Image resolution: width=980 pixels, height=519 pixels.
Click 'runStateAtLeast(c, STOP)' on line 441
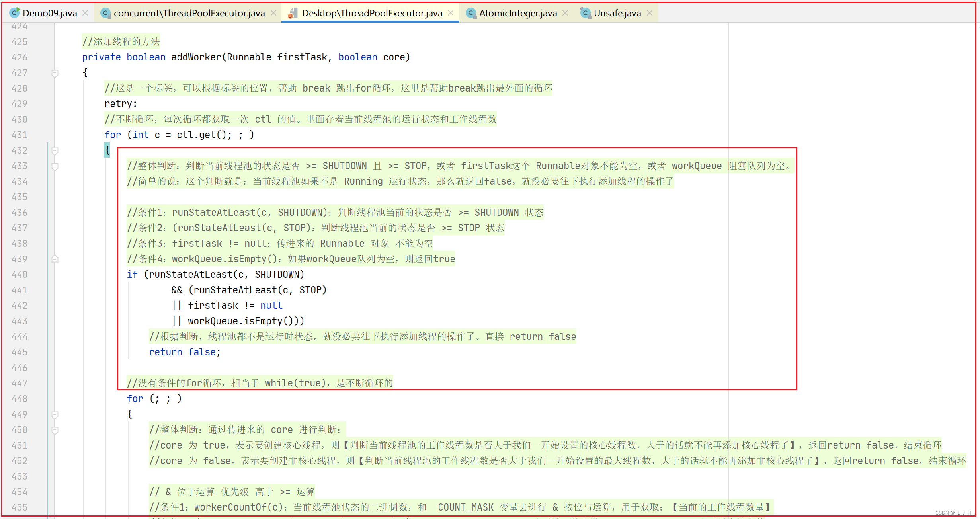click(x=260, y=290)
